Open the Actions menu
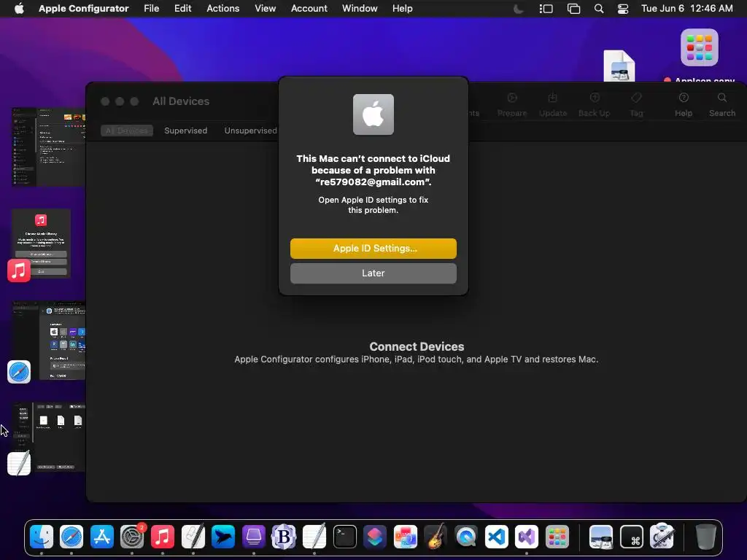The image size is (747, 560). tap(223, 9)
